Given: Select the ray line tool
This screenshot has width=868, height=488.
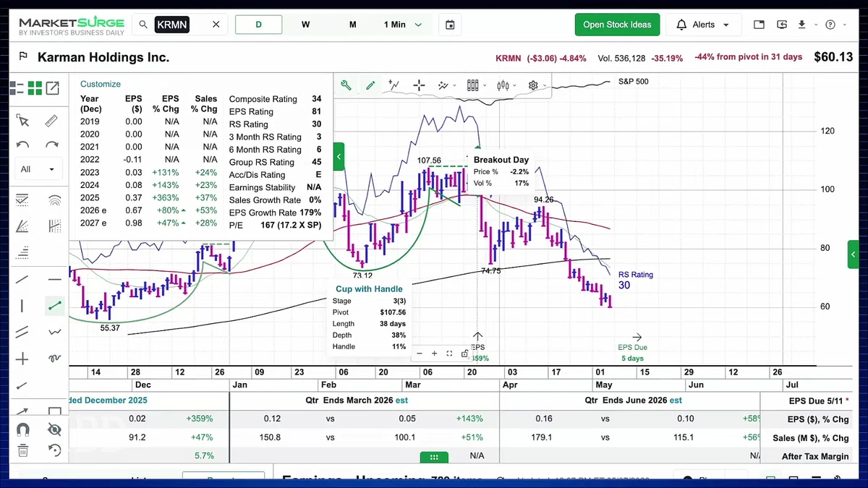Looking at the screenshot, I should pyautogui.click(x=22, y=385).
